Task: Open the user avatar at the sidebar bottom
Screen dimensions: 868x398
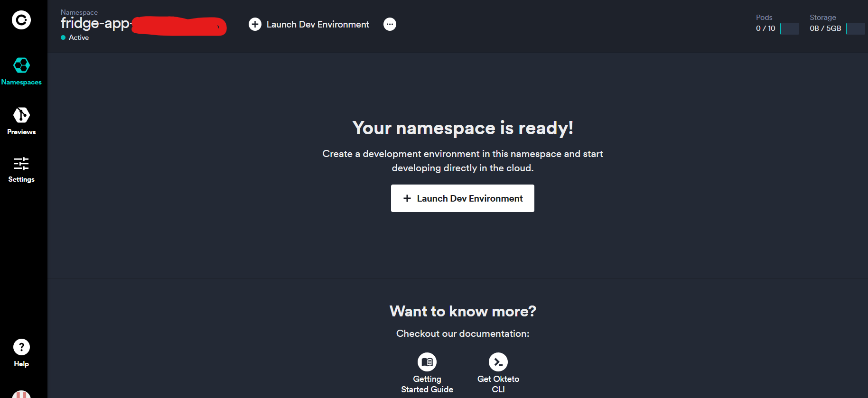Action: [21, 394]
